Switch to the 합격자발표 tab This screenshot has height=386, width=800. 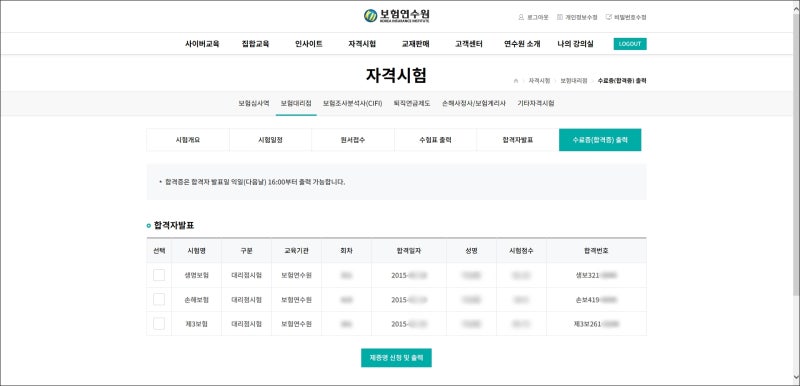point(517,140)
